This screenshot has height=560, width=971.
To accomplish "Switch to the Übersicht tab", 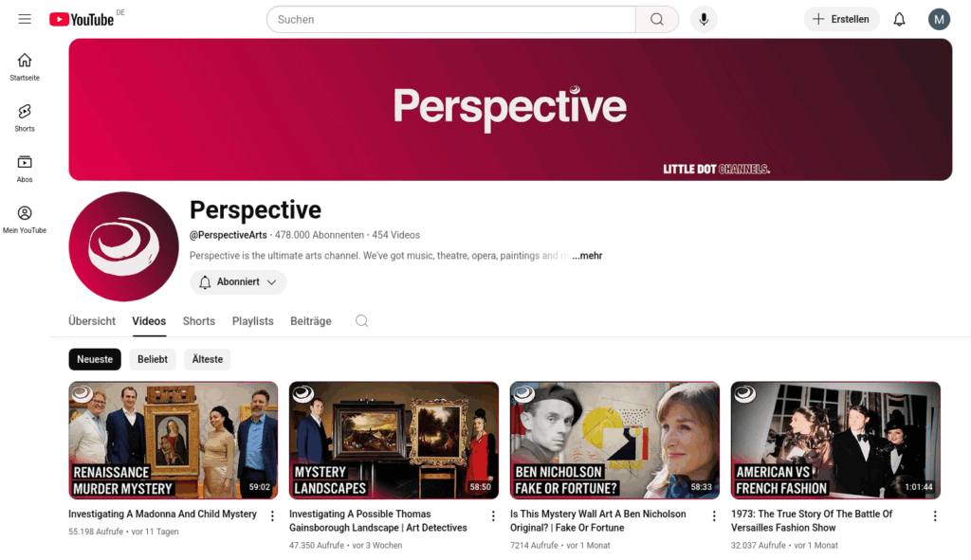I will pyautogui.click(x=92, y=321).
